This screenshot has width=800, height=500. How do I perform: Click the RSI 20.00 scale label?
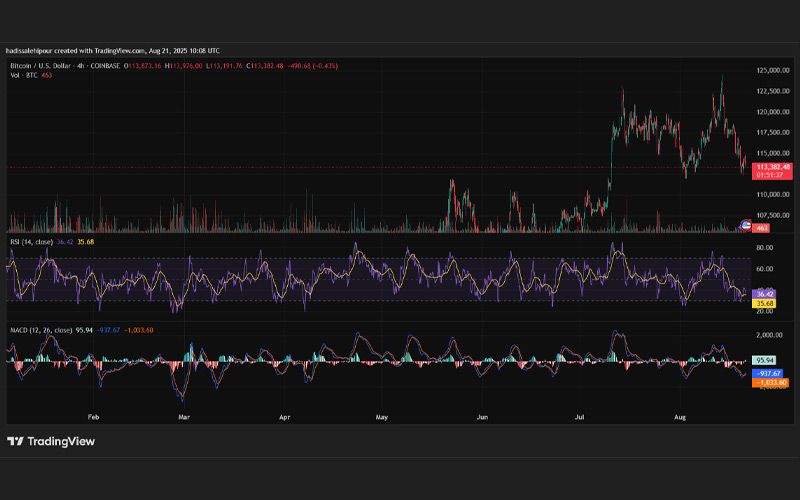click(764, 311)
